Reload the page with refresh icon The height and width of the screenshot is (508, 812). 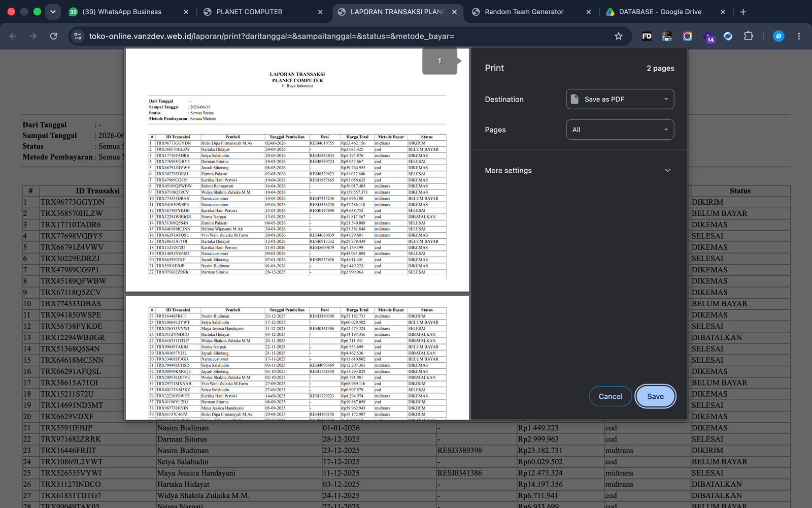click(x=53, y=36)
